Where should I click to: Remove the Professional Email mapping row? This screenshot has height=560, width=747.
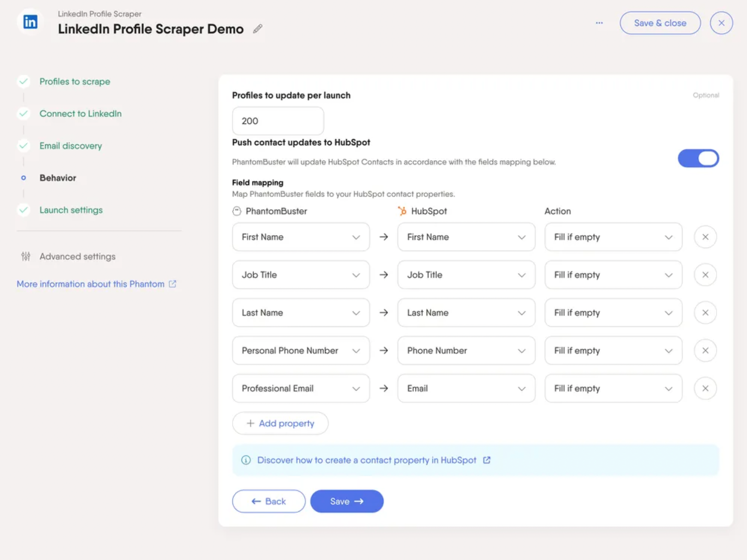[x=705, y=388]
